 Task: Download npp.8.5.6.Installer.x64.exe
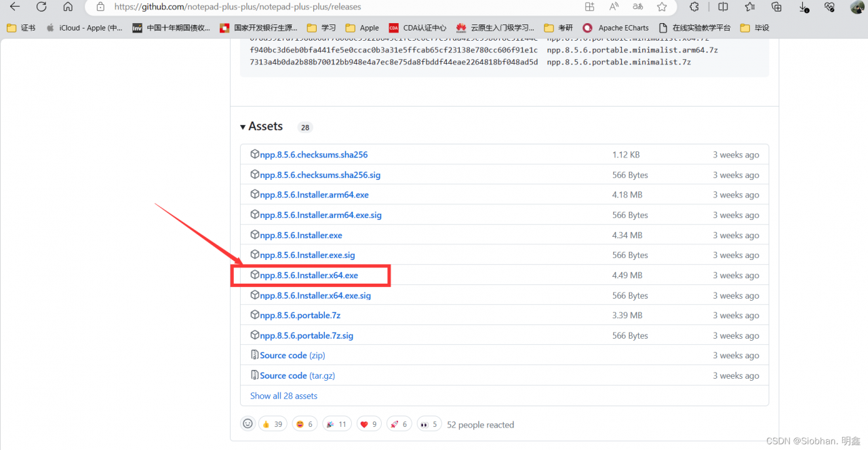[309, 276]
